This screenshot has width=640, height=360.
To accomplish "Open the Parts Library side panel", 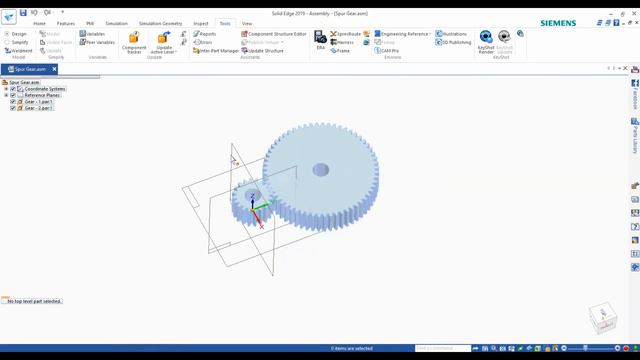I will [x=635, y=136].
